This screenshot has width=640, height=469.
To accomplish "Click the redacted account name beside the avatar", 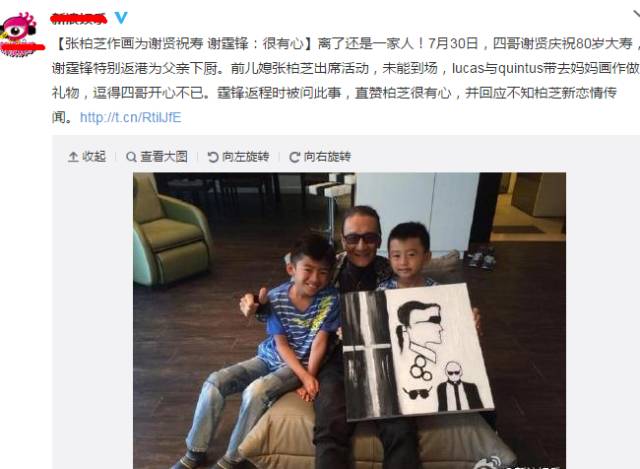I will point(79,18).
